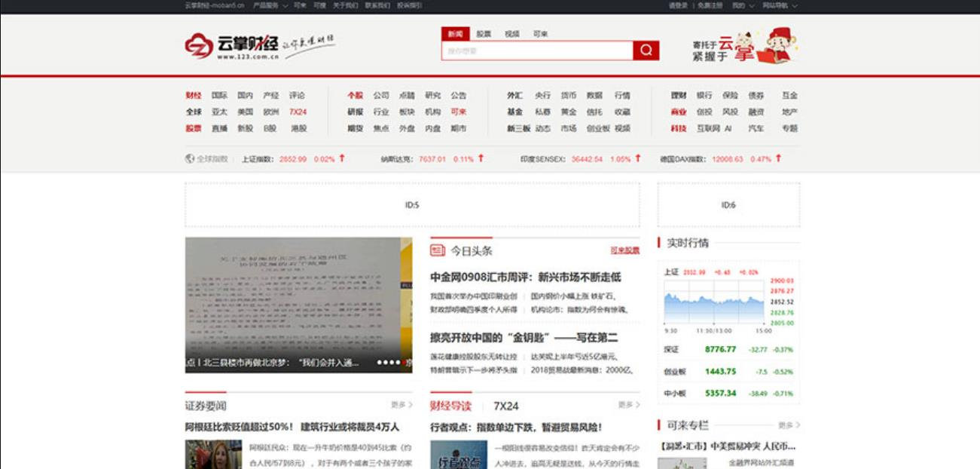Expand the 我的 dropdown in top bar
980x469 pixels.
742,5
